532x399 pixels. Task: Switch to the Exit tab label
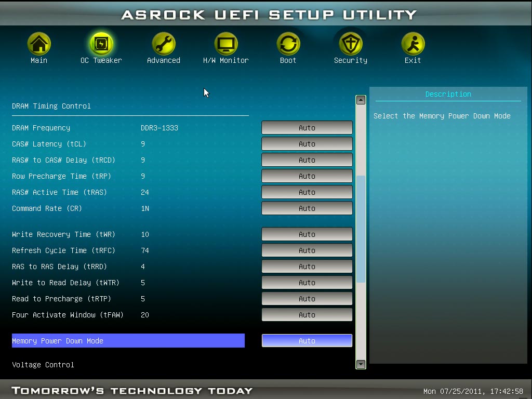[x=413, y=60]
